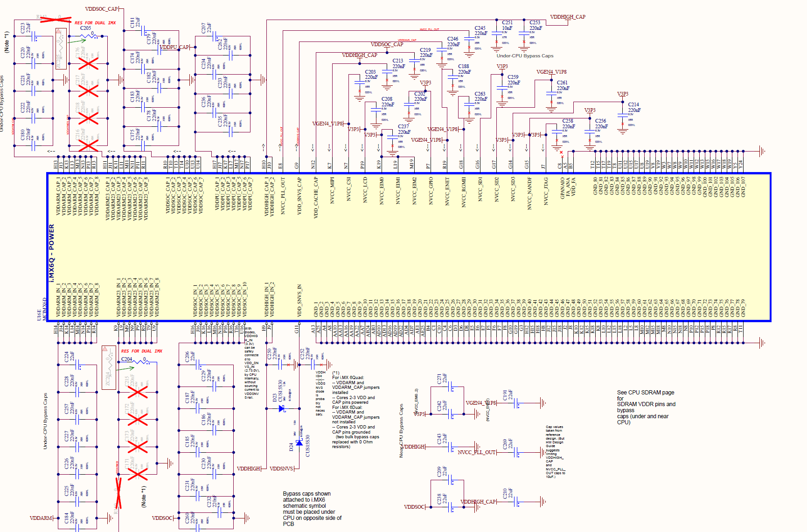This screenshot has width=807, height=532.
Task: Click the RES FOR DUAL IMX note above C204
Action: pos(142,351)
